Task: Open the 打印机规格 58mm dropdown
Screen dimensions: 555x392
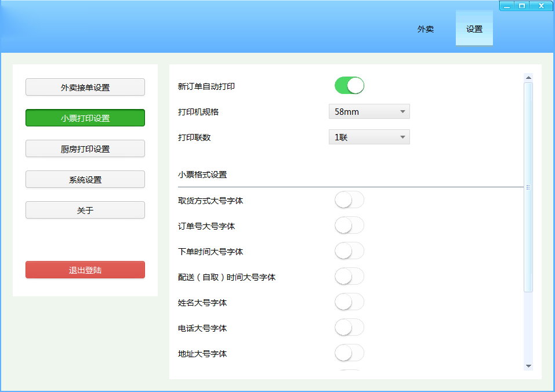Action: 369,111
